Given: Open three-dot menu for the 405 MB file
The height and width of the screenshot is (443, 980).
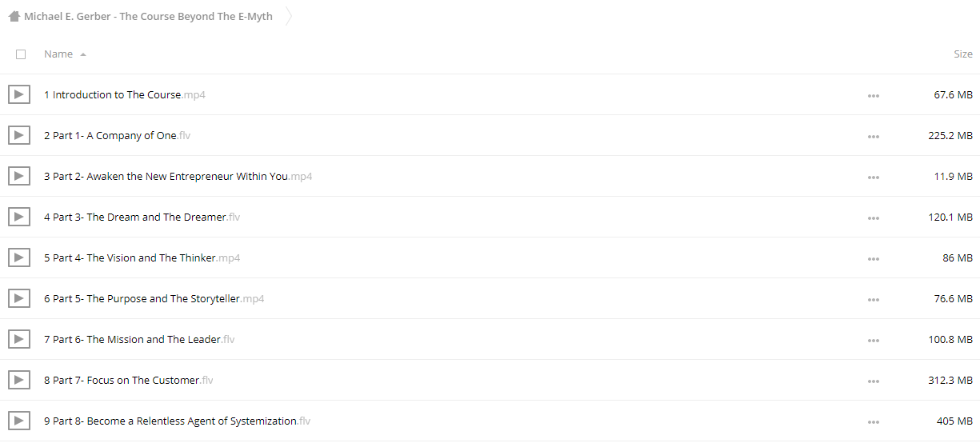Looking at the screenshot, I should [873, 421].
